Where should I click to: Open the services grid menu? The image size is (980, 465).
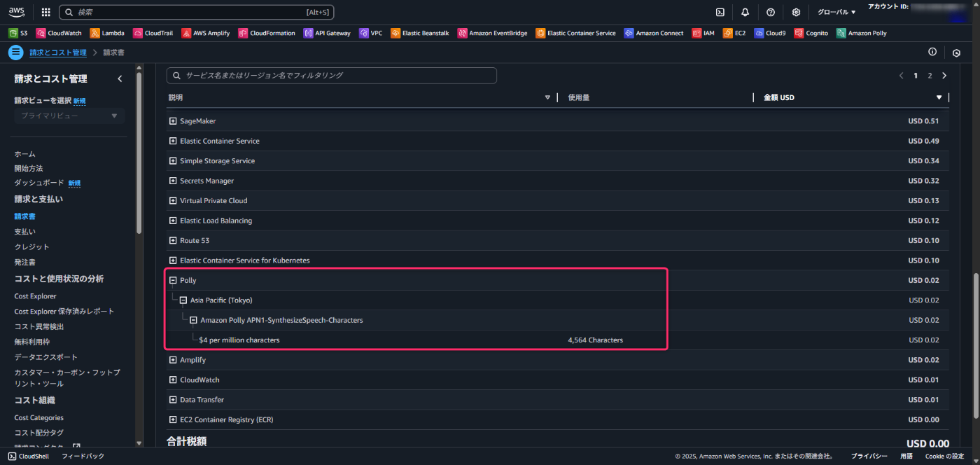[x=46, y=12]
